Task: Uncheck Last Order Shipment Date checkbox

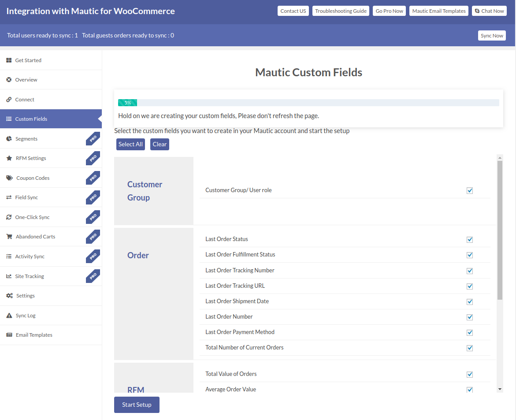Action: (470, 302)
